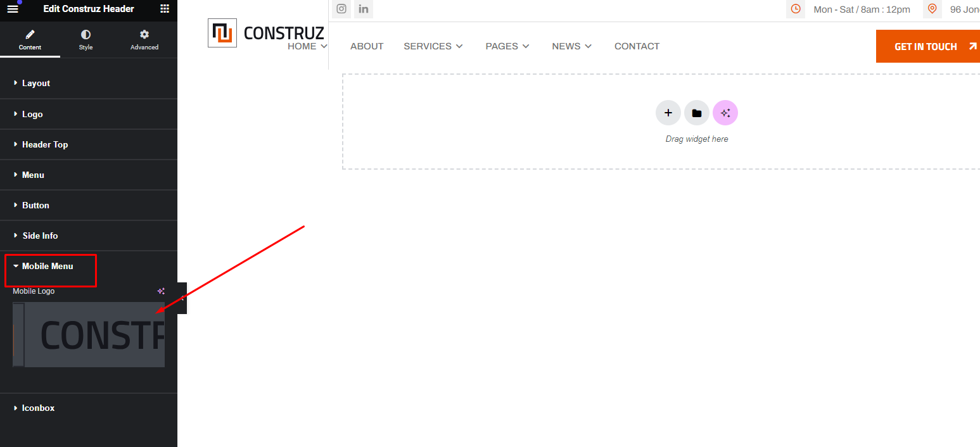Open the Elementor hamburger menu
The width and height of the screenshot is (980, 447).
(x=13, y=9)
